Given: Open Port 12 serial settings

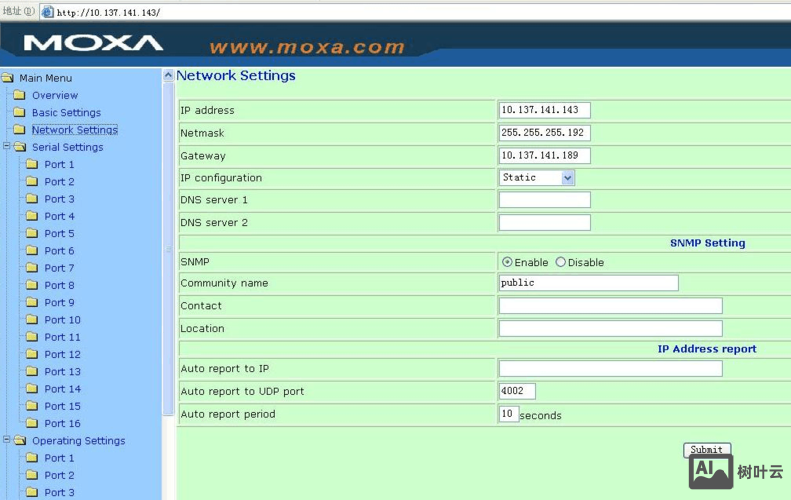Looking at the screenshot, I should tap(63, 354).
